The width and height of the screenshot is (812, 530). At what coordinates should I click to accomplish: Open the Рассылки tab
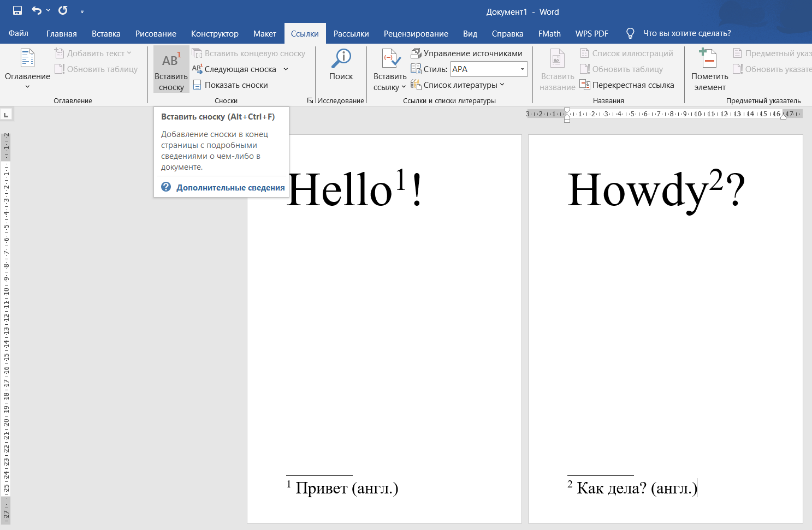351,33
